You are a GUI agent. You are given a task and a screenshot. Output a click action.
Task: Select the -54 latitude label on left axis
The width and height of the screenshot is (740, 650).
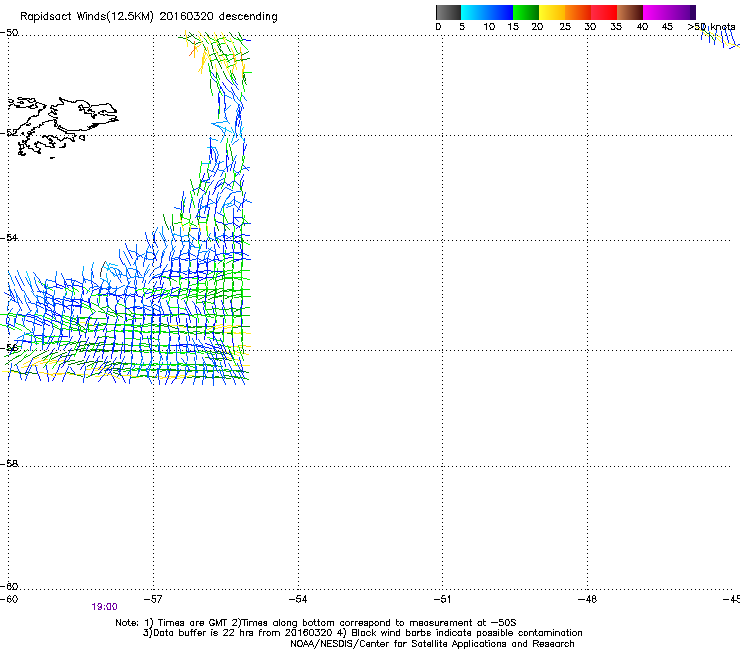tap(9, 237)
